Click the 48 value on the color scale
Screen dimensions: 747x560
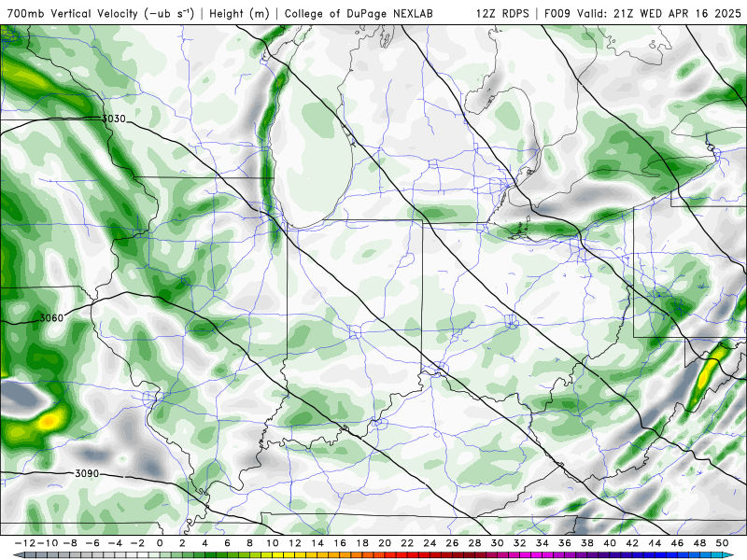click(699, 543)
